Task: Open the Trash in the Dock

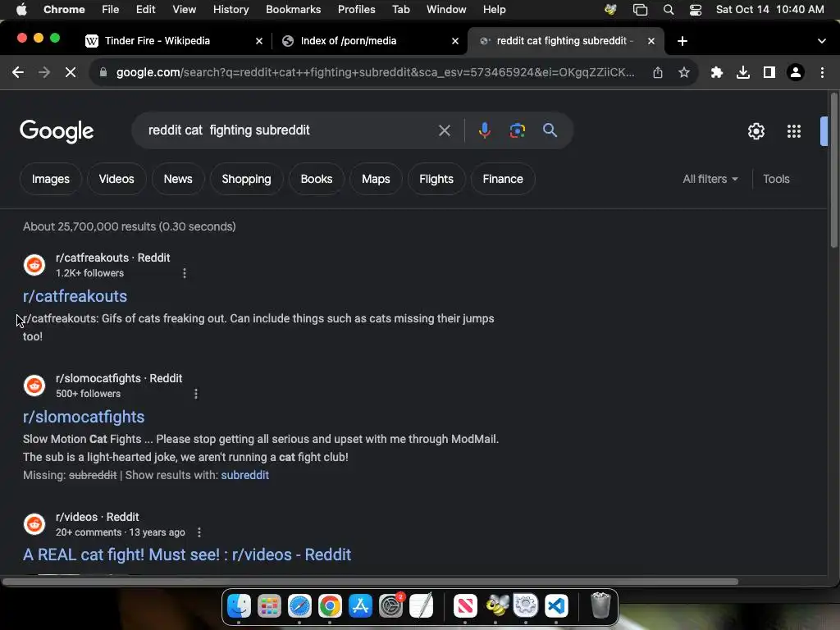Action: point(600,605)
